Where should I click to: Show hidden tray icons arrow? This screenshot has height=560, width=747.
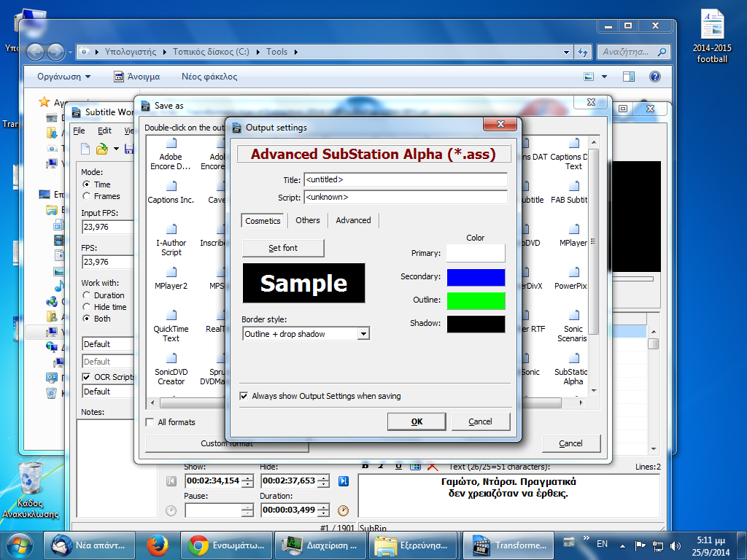[622, 545]
